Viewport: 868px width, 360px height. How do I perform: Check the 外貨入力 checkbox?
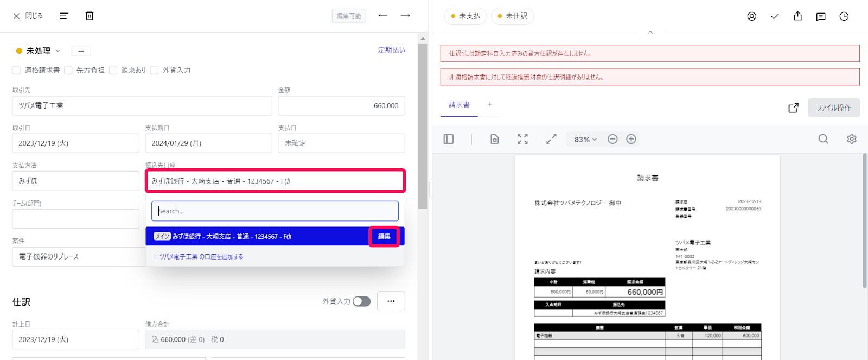pos(154,70)
